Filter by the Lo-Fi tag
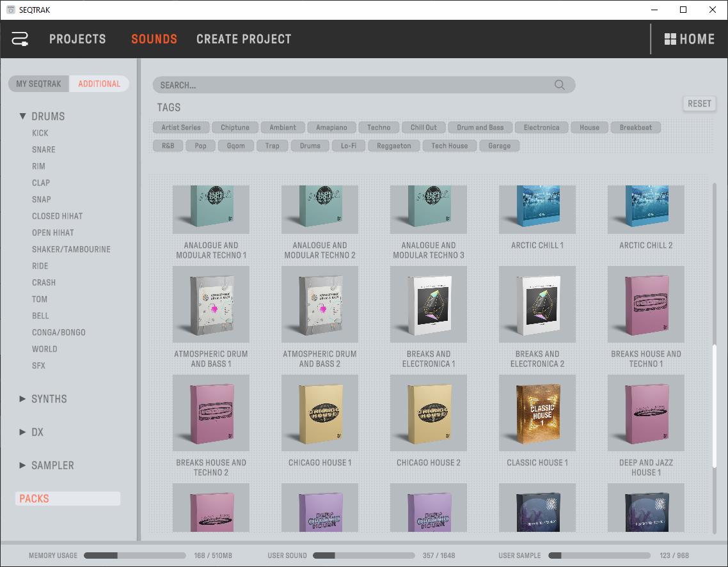728x567 pixels. [349, 146]
